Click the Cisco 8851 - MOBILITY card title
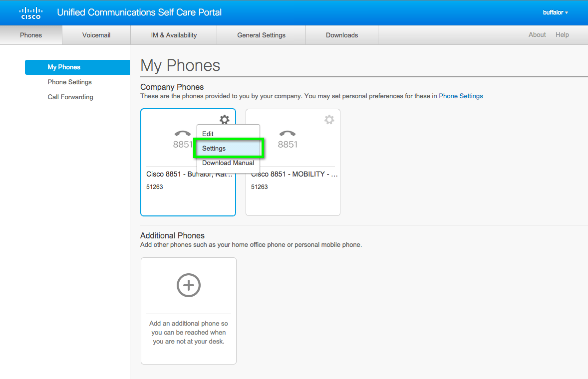 pyautogui.click(x=294, y=174)
